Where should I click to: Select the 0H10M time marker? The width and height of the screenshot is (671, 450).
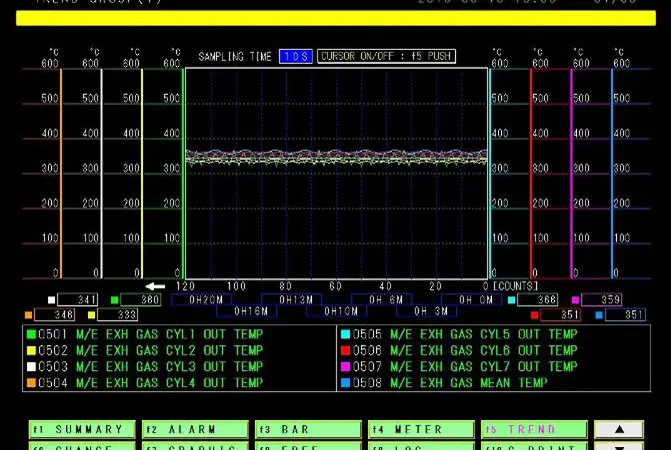pos(337,311)
